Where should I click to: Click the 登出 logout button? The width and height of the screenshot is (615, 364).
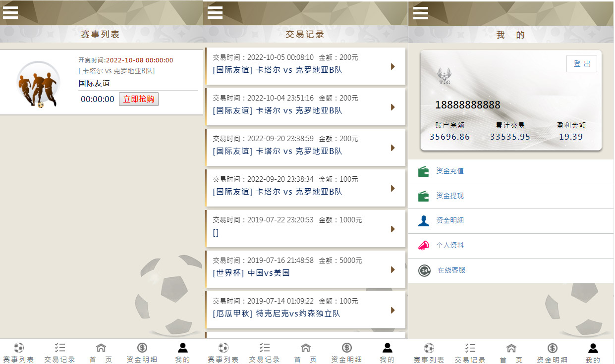(582, 64)
